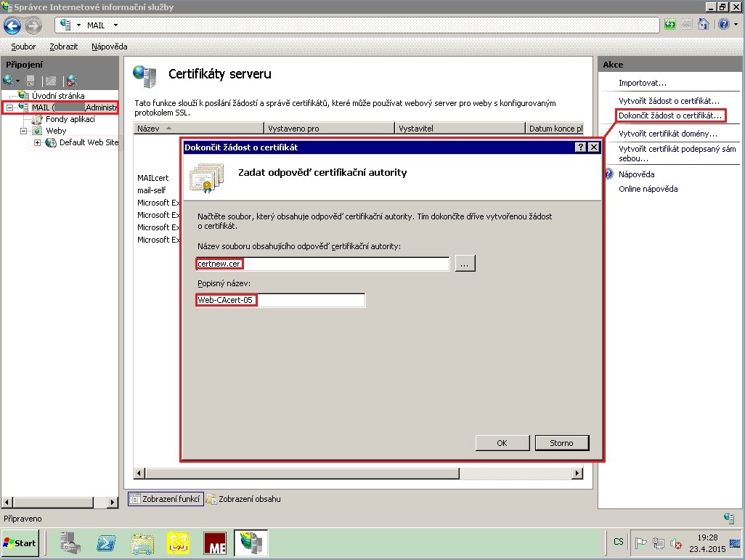Expand the Default Web Site node
The height and width of the screenshot is (560, 745).
coord(38,142)
